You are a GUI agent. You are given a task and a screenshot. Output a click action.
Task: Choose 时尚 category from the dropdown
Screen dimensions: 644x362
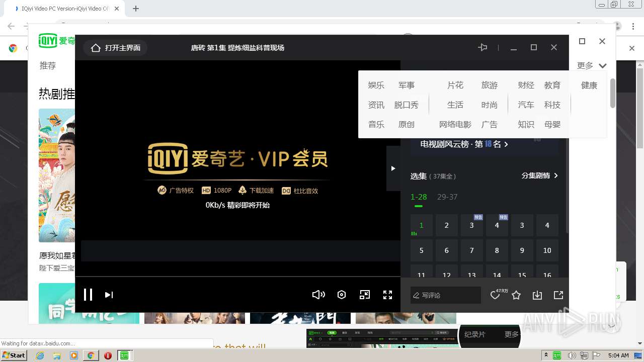pos(490,105)
